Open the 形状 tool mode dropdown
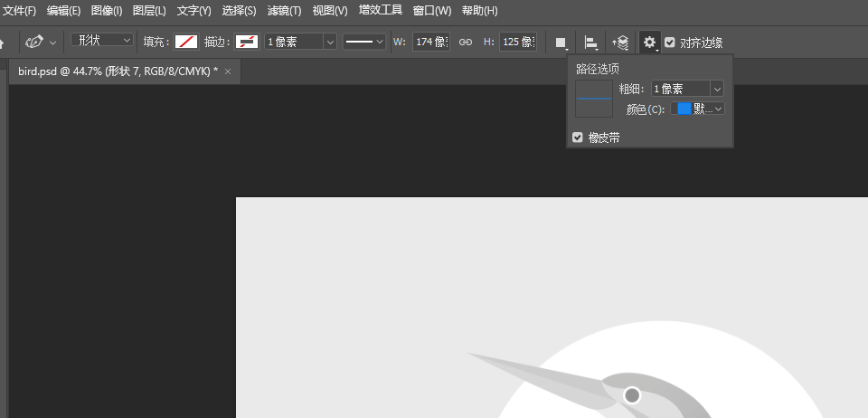 tap(102, 40)
